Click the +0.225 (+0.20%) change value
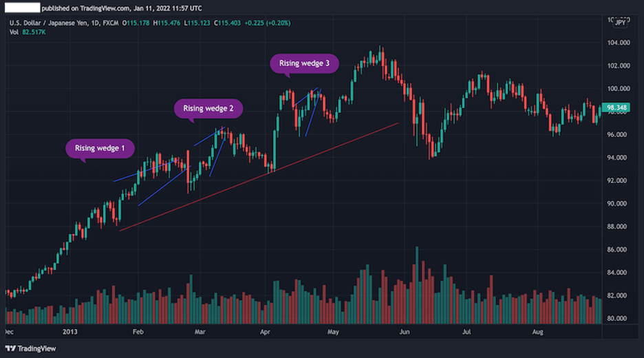The width and height of the screenshot is (644, 358). coord(268,23)
